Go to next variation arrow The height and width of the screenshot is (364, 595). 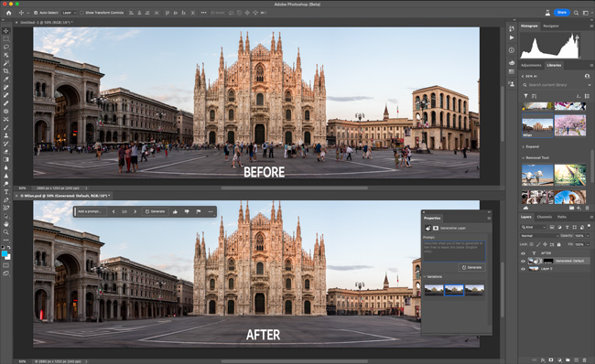[135, 211]
